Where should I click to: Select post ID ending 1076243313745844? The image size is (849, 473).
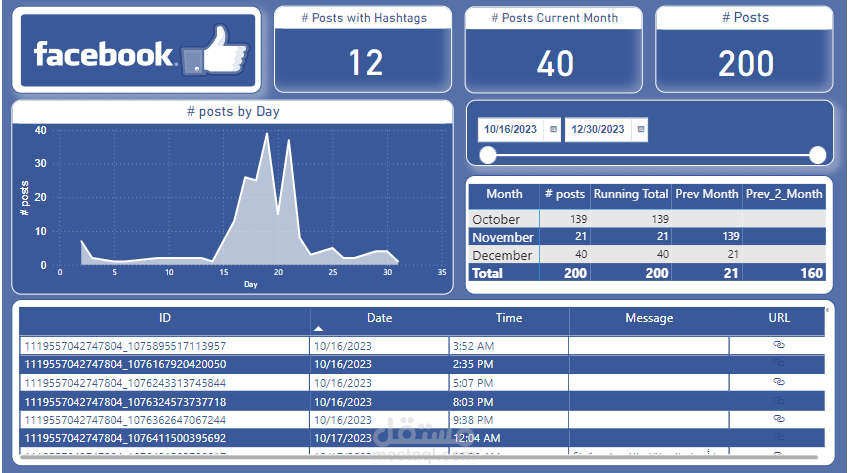[125, 383]
